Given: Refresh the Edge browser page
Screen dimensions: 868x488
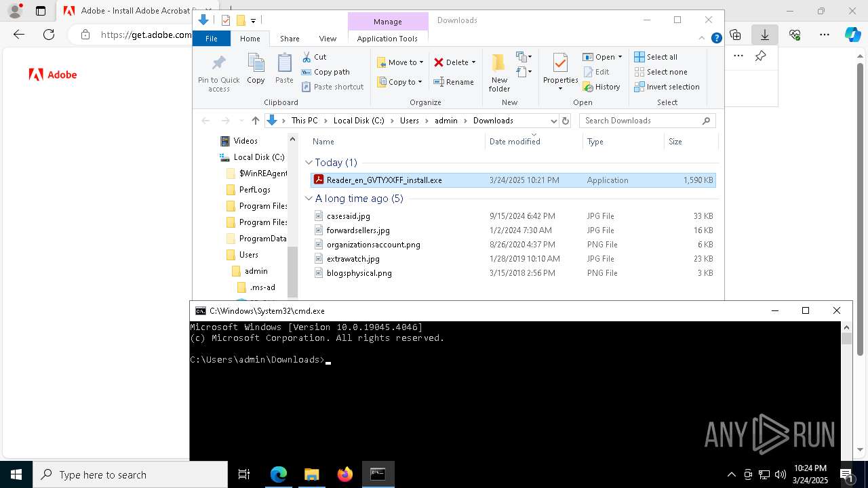Looking at the screenshot, I should pos(49,35).
